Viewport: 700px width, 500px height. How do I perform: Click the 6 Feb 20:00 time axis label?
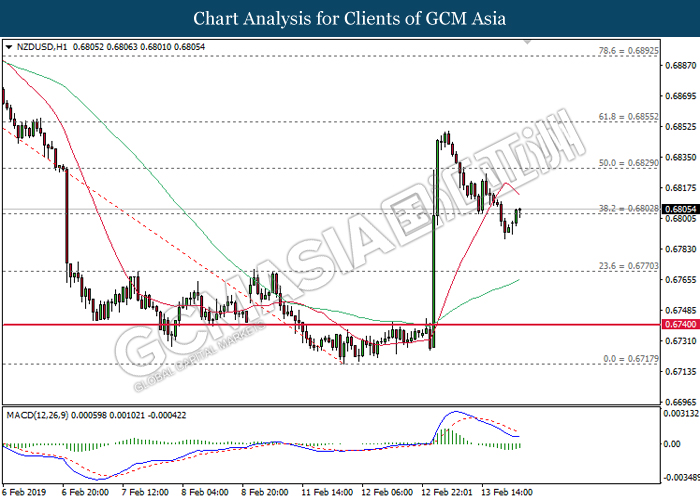click(x=85, y=492)
